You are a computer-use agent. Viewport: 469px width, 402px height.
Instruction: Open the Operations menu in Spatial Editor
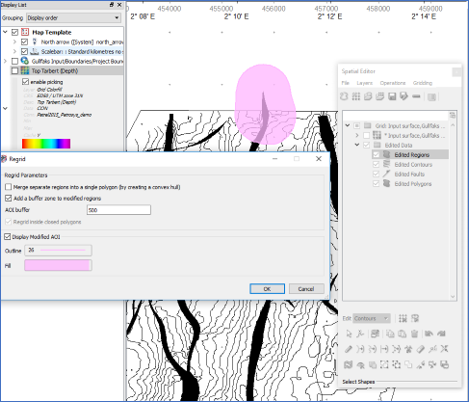[393, 83]
